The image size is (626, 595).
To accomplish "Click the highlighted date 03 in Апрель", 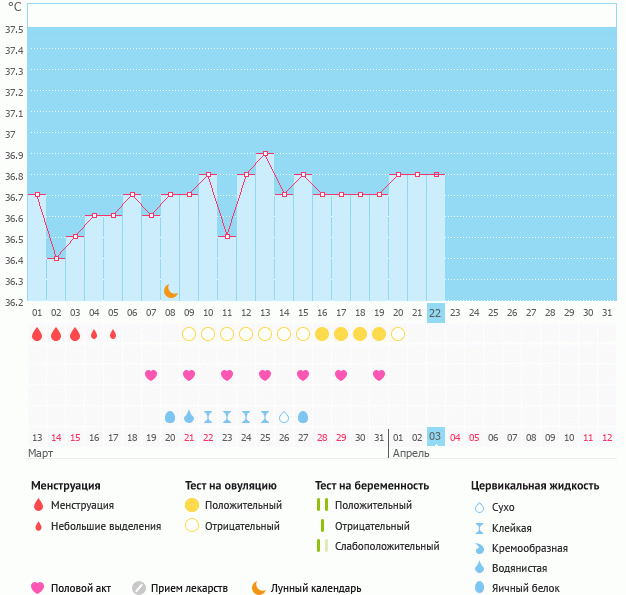I will click(435, 437).
